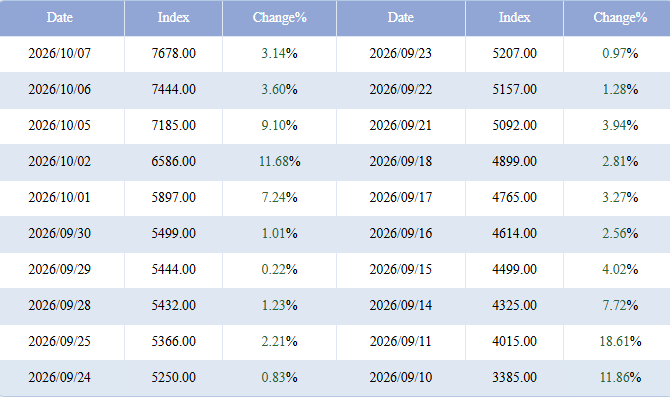670x397 pixels.
Task: Click the first Date column header
Action: click(x=60, y=18)
